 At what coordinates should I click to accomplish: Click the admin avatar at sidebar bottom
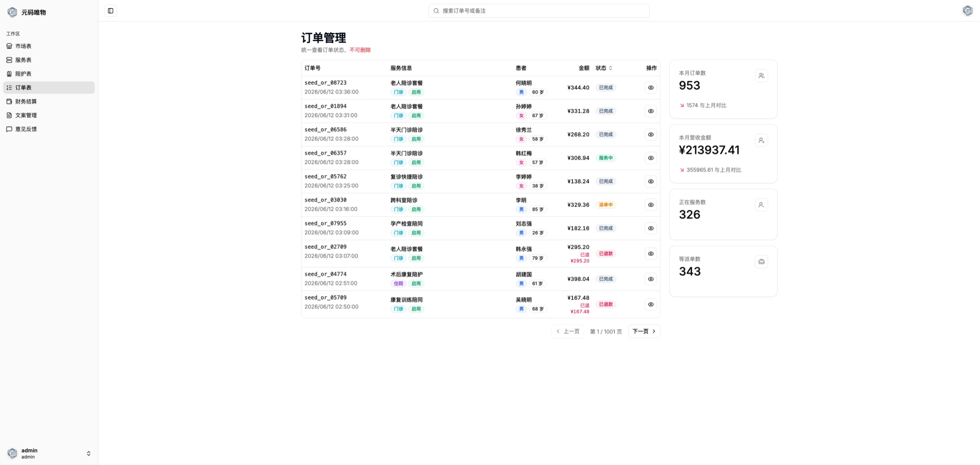(12, 453)
